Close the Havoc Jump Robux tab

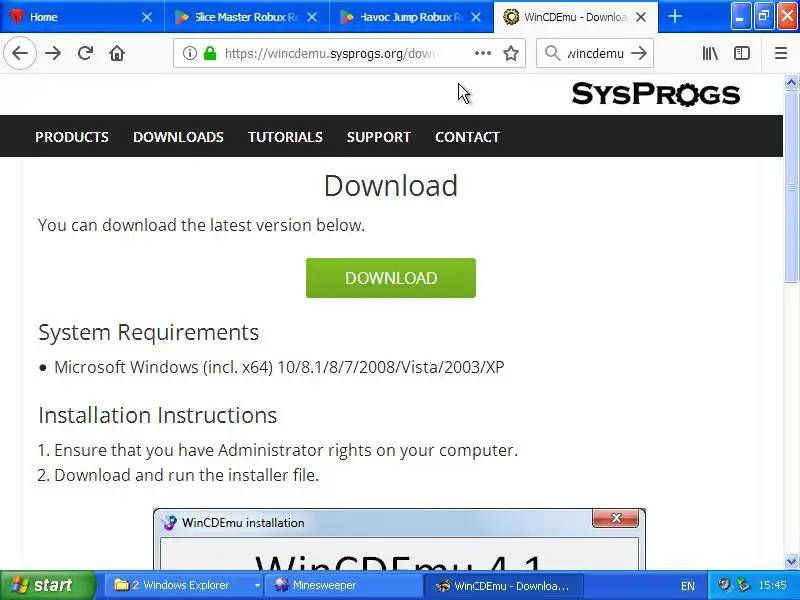tap(476, 17)
